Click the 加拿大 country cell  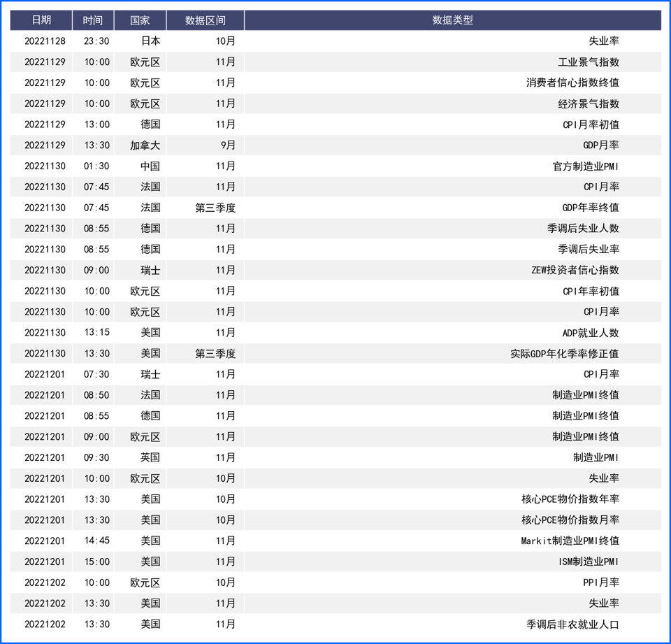(145, 145)
